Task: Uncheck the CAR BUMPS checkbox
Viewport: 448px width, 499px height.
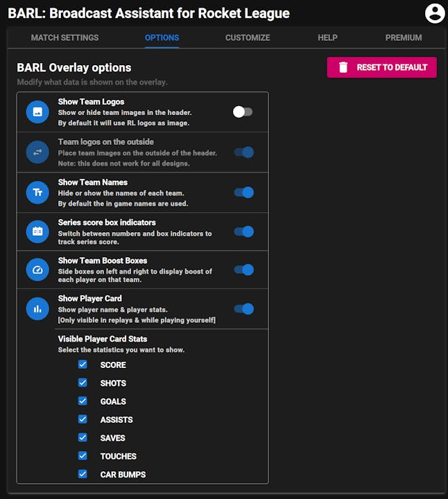Action: click(83, 474)
